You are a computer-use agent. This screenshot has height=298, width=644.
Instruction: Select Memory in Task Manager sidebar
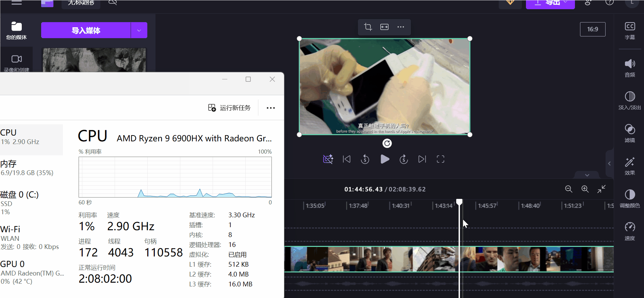(x=31, y=168)
